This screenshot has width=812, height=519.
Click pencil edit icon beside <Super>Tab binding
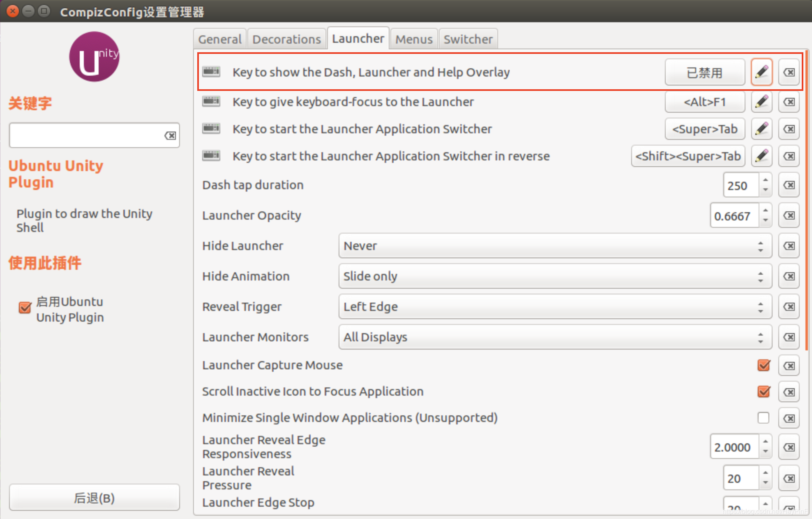click(761, 129)
